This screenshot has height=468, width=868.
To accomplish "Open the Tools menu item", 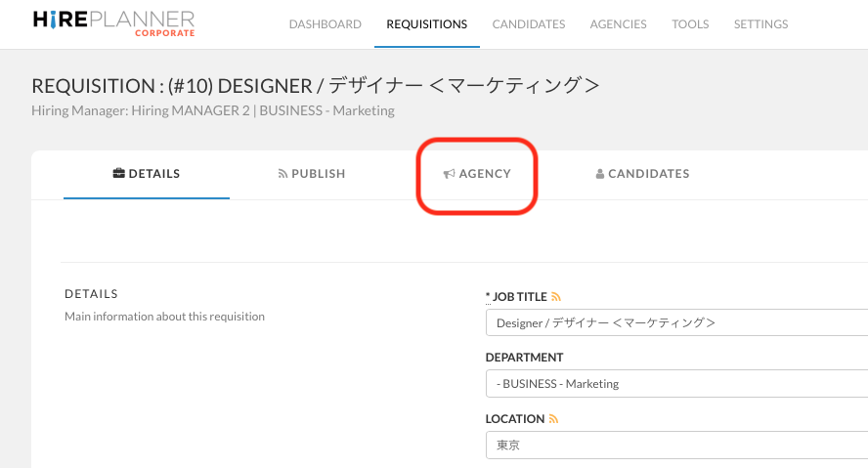I will [x=690, y=24].
